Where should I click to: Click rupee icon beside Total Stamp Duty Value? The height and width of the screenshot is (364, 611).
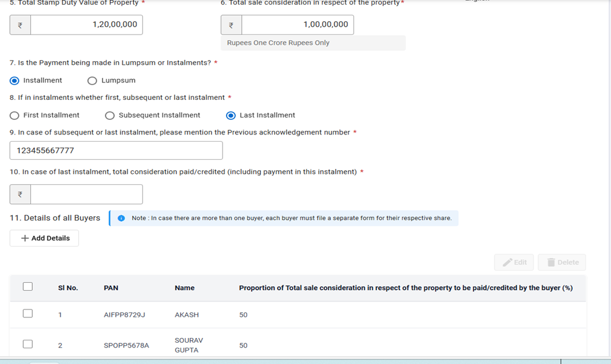tap(20, 25)
